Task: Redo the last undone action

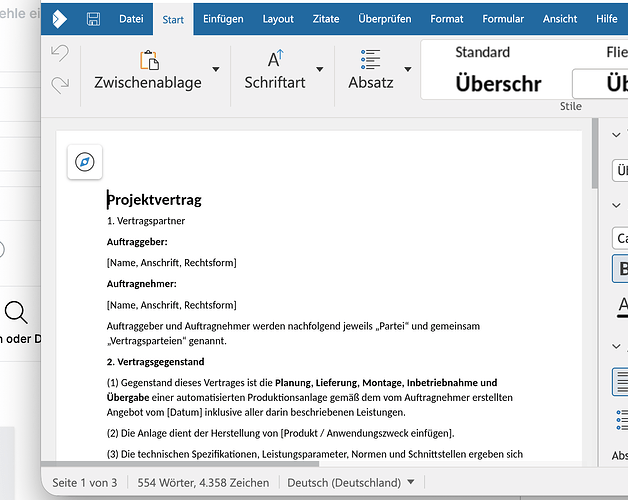Action: click(x=60, y=85)
